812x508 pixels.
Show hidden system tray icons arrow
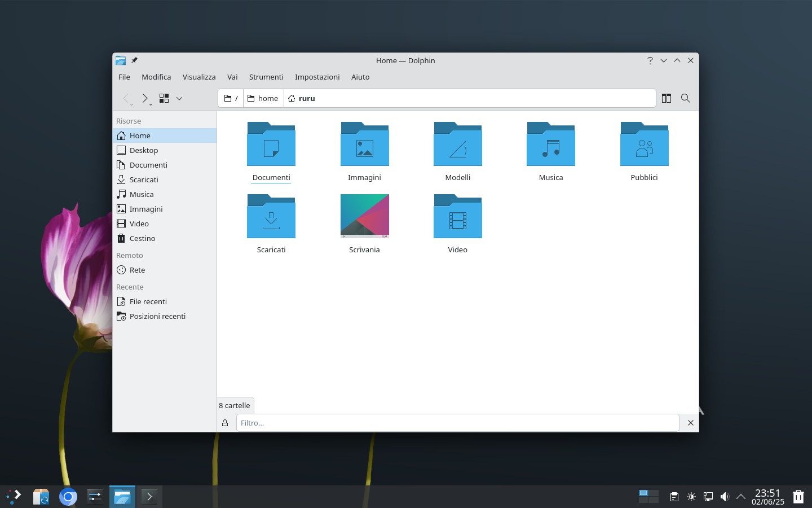pos(741,497)
